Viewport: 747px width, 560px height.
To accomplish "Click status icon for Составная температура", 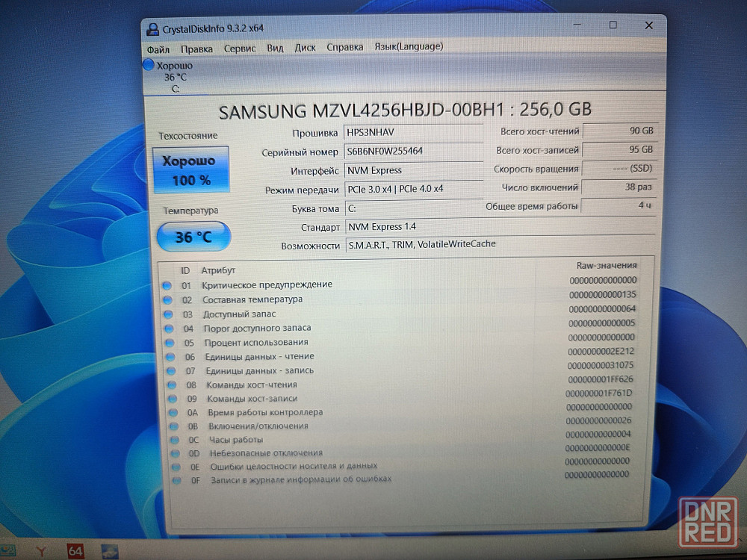I will pos(167,300).
